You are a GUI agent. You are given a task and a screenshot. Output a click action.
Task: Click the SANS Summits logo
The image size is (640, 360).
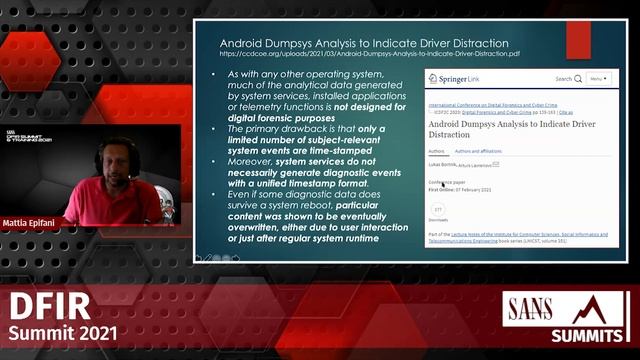point(566,316)
